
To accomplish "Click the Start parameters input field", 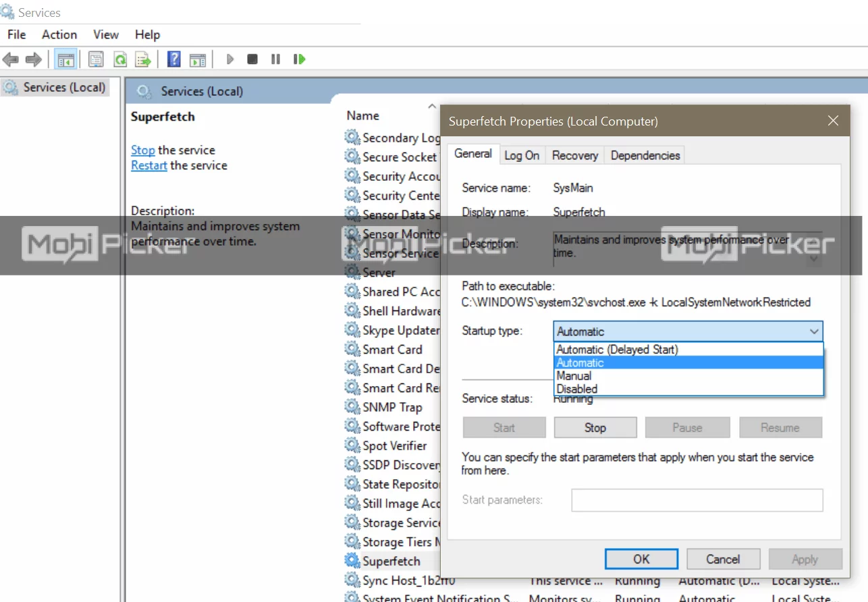I will (697, 500).
